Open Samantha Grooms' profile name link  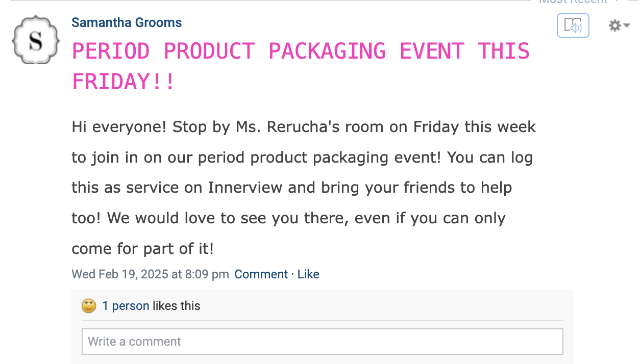(127, 22)
